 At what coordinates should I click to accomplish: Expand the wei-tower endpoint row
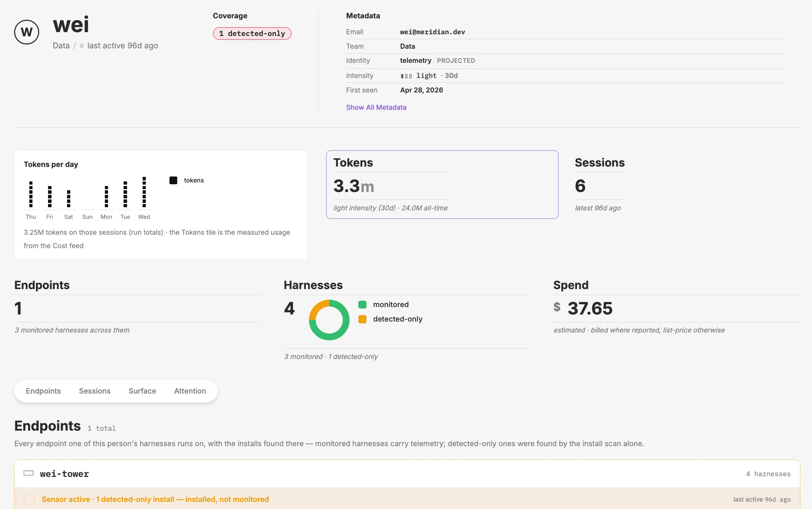click(x=407, y=474)
